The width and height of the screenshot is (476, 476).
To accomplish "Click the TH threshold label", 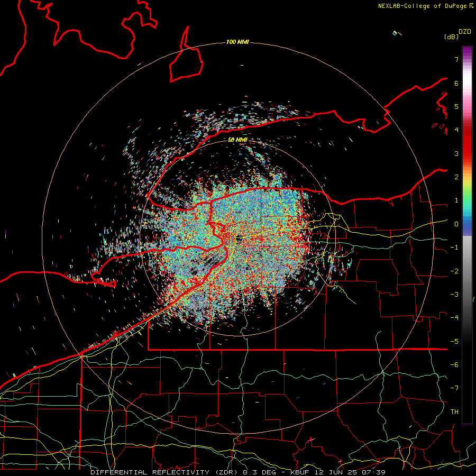I will (454, 412).
